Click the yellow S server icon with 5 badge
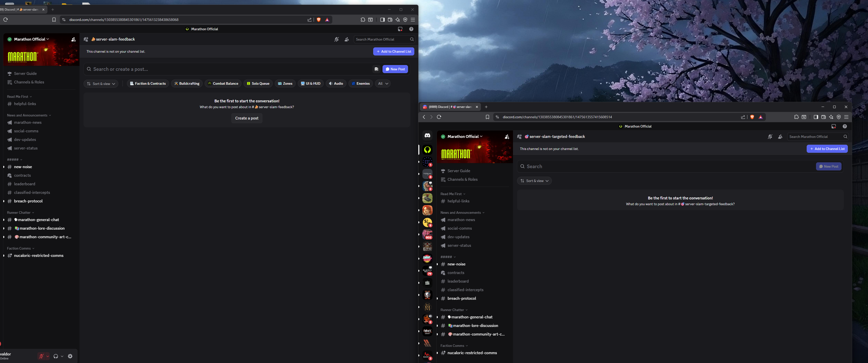The height and width of the screenshot is (363, 868). click(x=427, y=222)
